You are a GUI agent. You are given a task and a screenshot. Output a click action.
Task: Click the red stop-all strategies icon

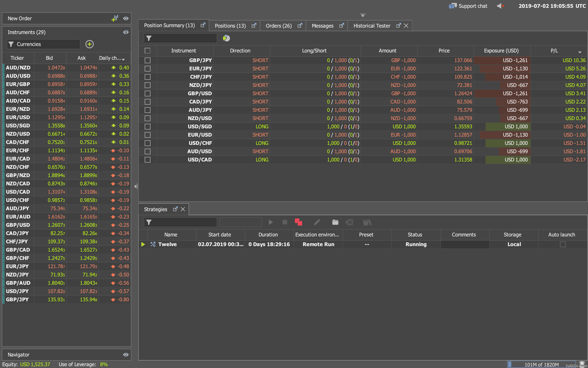[298, 222]
